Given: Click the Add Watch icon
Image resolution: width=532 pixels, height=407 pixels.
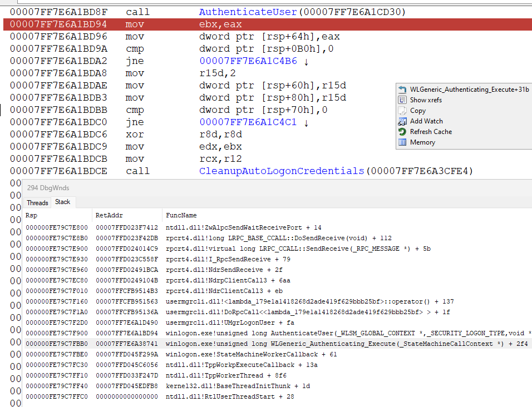Looking at the screenshot, I should pos(402,121).
